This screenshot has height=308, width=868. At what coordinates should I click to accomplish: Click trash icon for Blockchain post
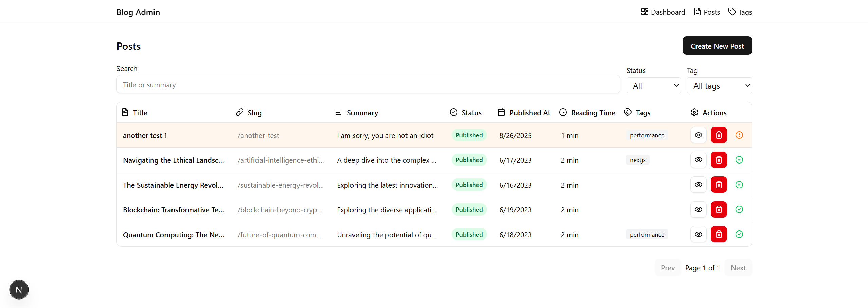click(719, 209)
